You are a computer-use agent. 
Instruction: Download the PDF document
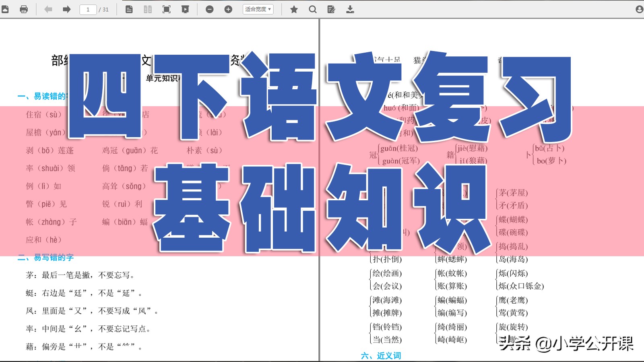350,9
